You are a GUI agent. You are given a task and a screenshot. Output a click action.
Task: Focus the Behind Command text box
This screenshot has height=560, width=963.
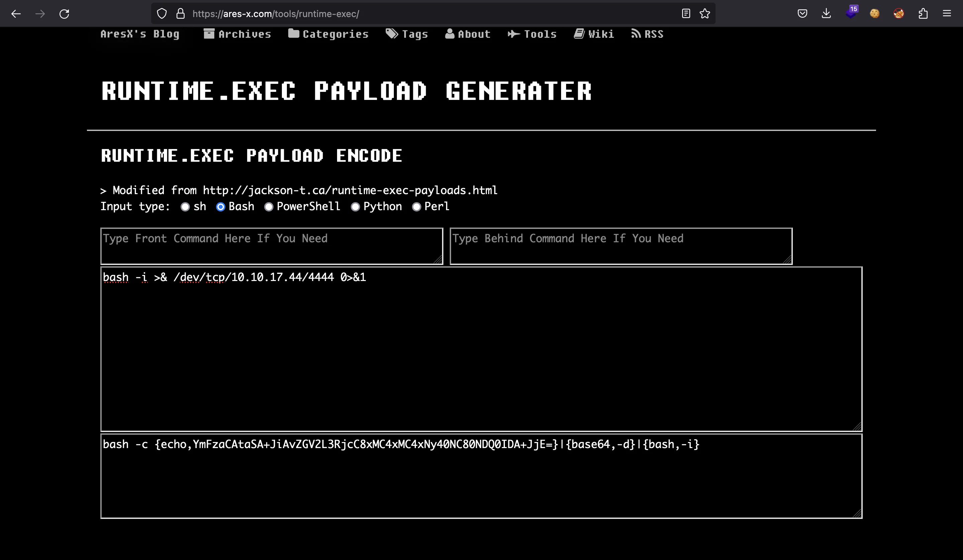[x=621, y=246]
